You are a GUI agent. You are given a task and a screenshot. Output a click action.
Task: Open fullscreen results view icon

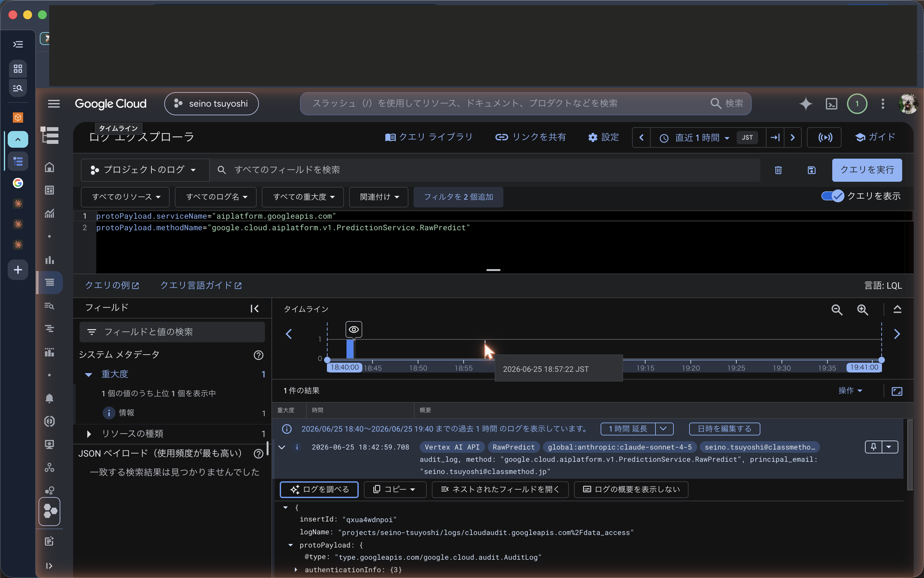(897, 391)
